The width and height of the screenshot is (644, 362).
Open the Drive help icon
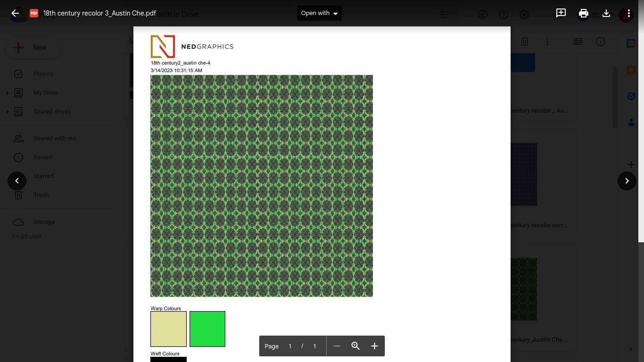click(504, 15)
